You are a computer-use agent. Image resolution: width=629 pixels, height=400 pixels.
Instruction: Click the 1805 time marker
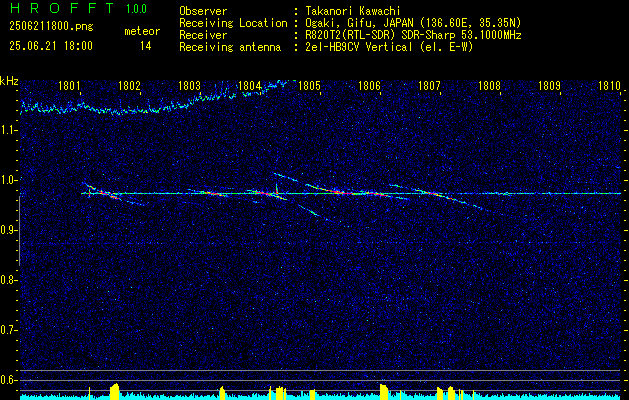(309, 86)
